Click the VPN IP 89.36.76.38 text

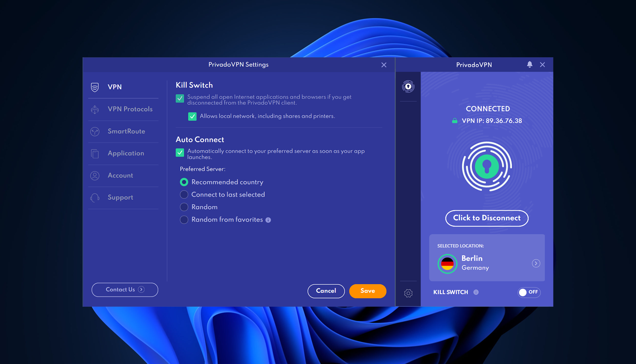pyautogui.click(x=492, y=121)
